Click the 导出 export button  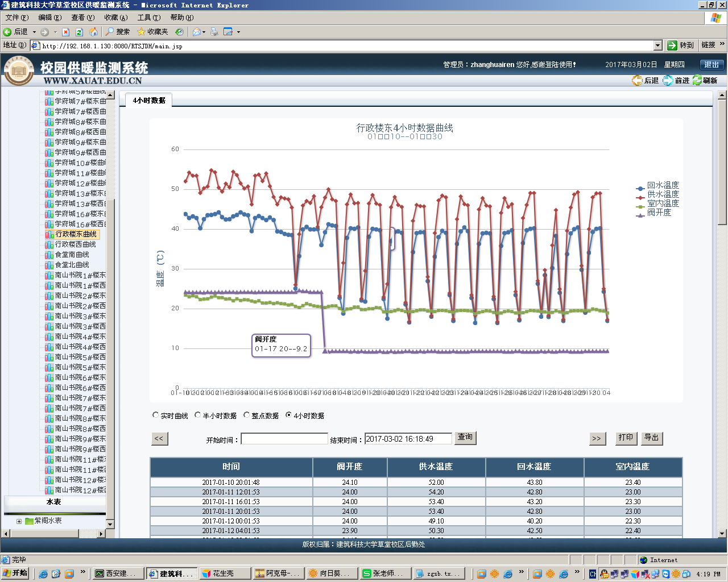(x=651, y=438)
